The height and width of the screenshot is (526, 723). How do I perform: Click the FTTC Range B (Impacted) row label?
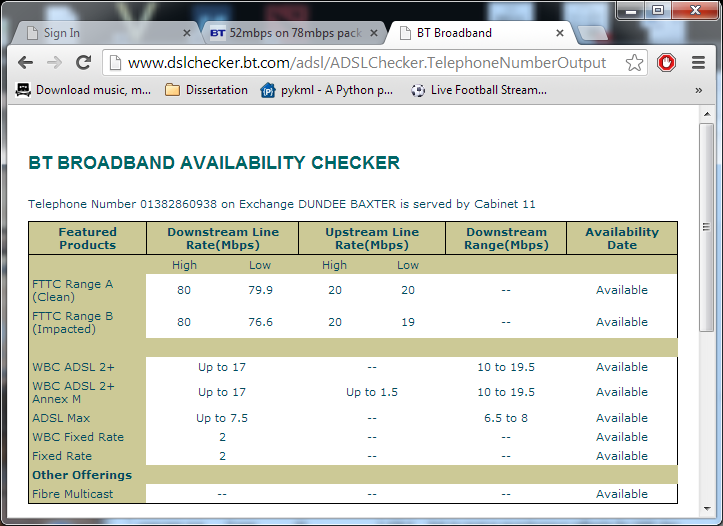[72, 323]
